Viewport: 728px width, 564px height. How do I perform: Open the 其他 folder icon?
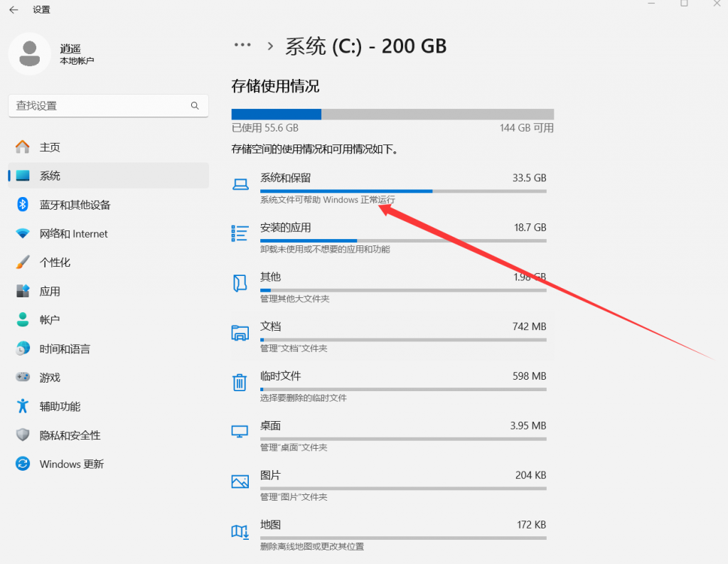[x=240, y=283]
